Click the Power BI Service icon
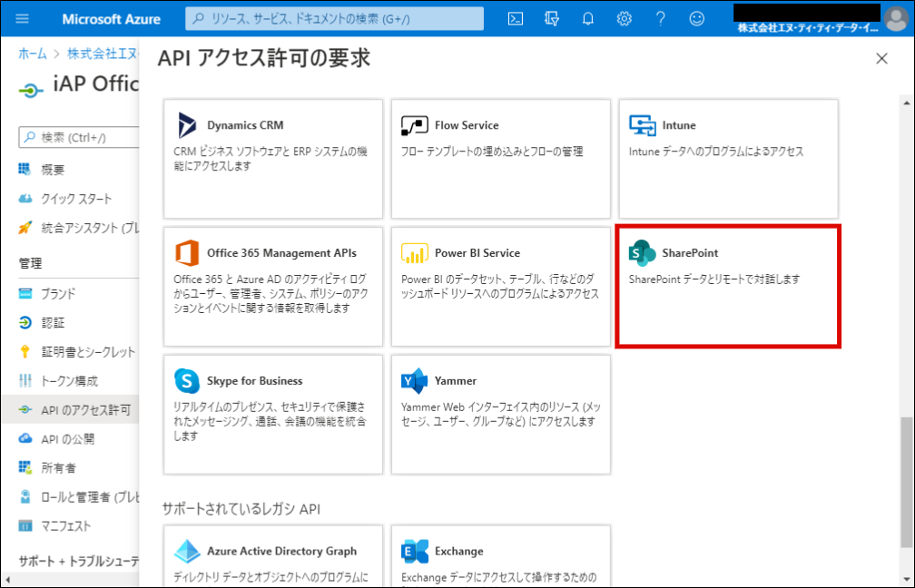 (x=414, y=252)
